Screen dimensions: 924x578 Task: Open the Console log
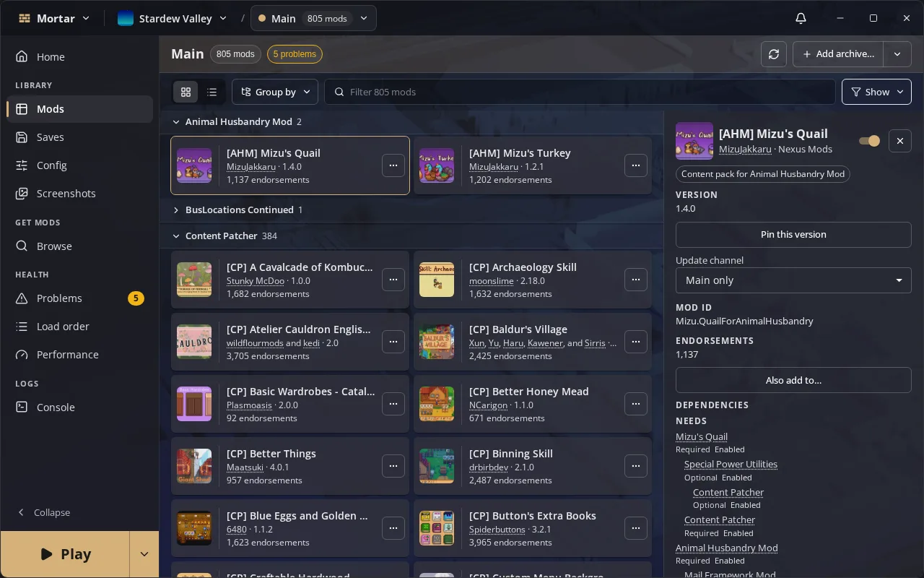click(x=79, y=407)
